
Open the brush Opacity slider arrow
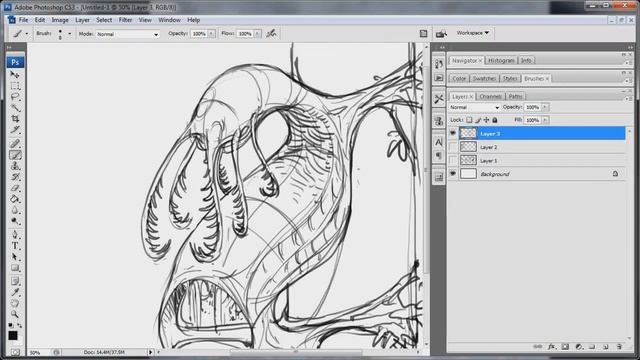tap(211, 34)
